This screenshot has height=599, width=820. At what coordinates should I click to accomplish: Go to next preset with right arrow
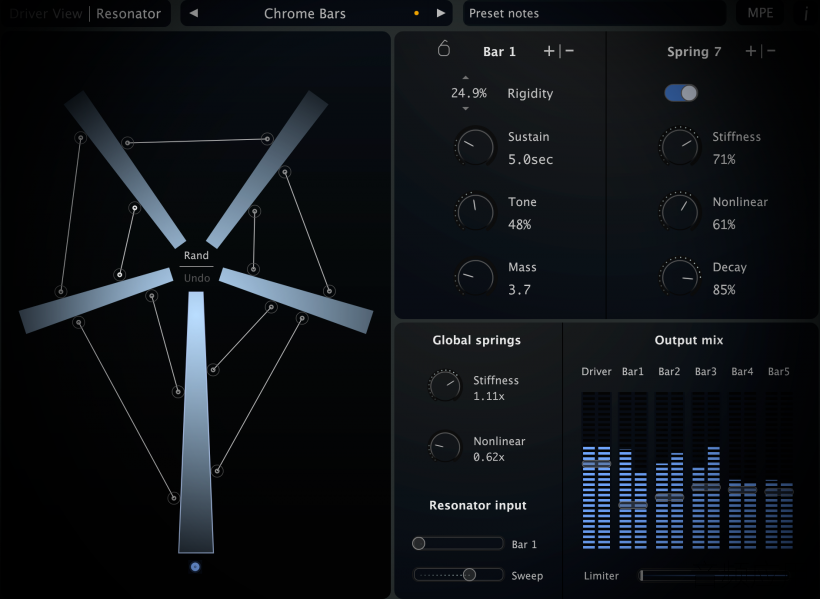tap(441, 14)
